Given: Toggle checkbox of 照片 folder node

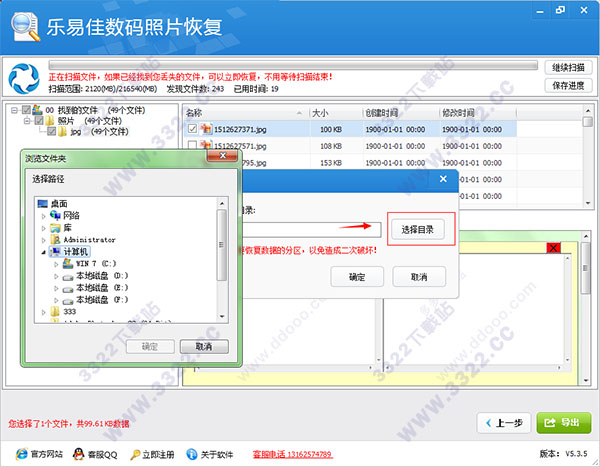Looking at the screenshot, I should tap(39, 121).
